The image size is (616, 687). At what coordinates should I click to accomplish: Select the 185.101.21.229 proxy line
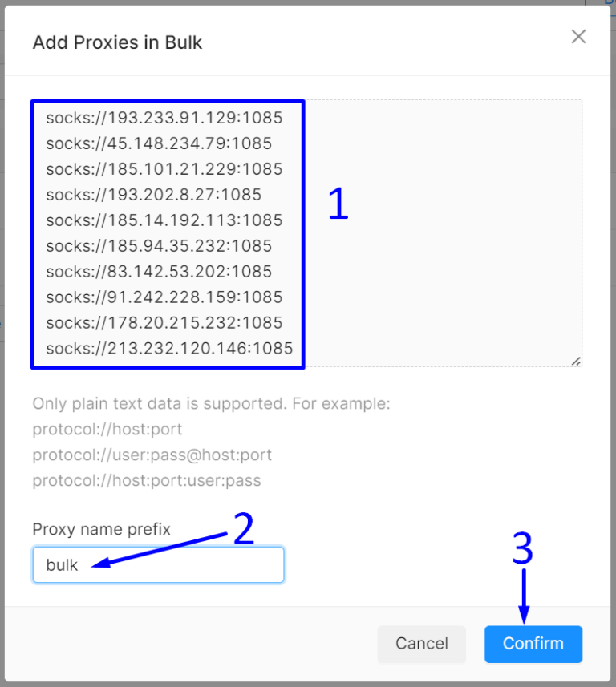pos(164,169)
